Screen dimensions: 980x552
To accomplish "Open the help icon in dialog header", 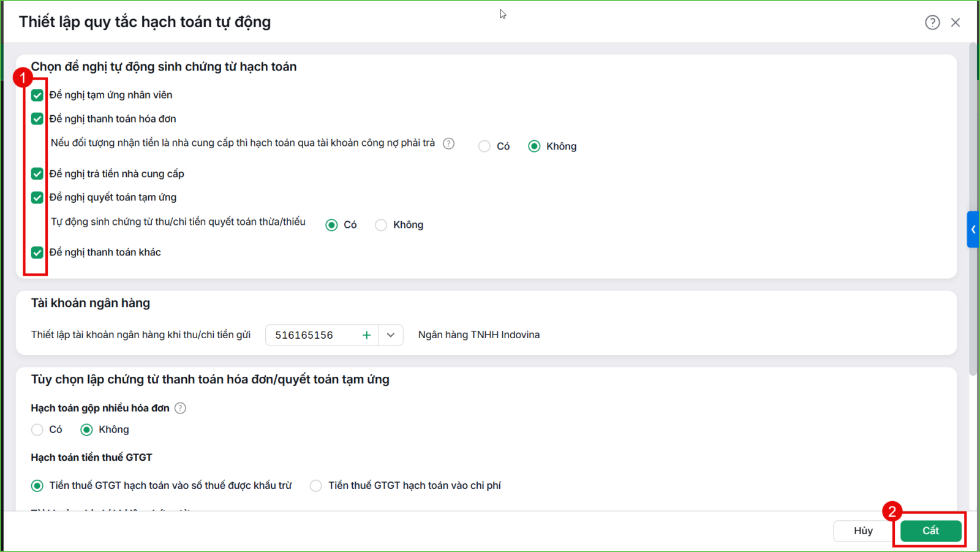I will (x=932, y=23).
